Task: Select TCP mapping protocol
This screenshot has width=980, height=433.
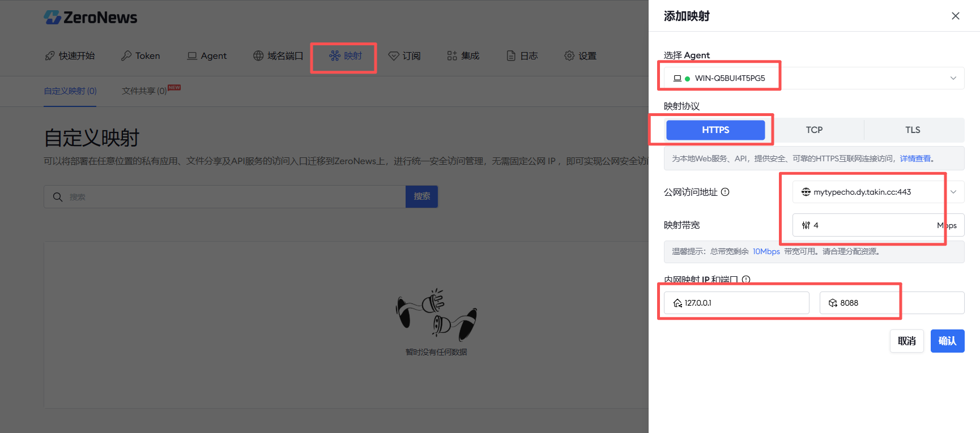Action: point(814,130)
